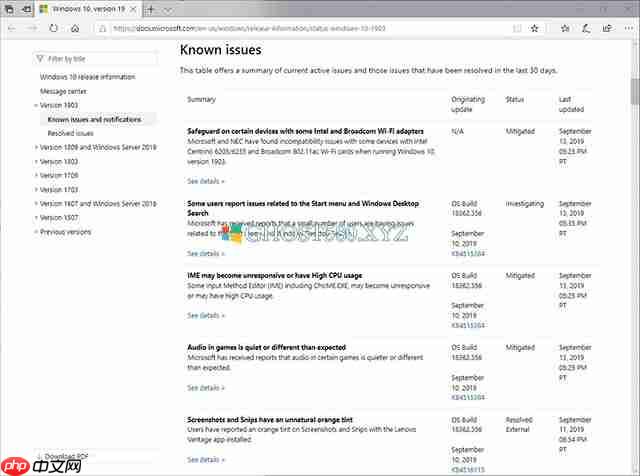Click the Filter by title input
Screen dimensions: 640x476
click(95, 59)
